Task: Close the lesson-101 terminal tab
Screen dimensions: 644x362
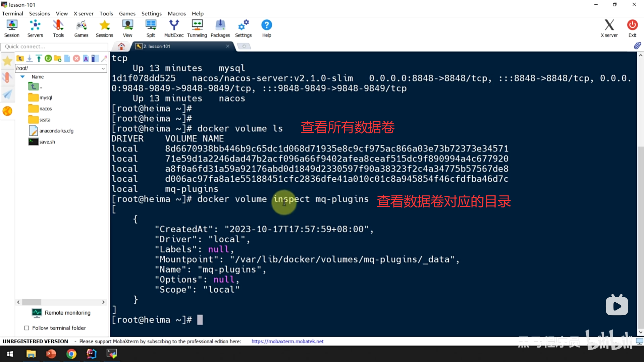Action: click(x=228, y=46)
